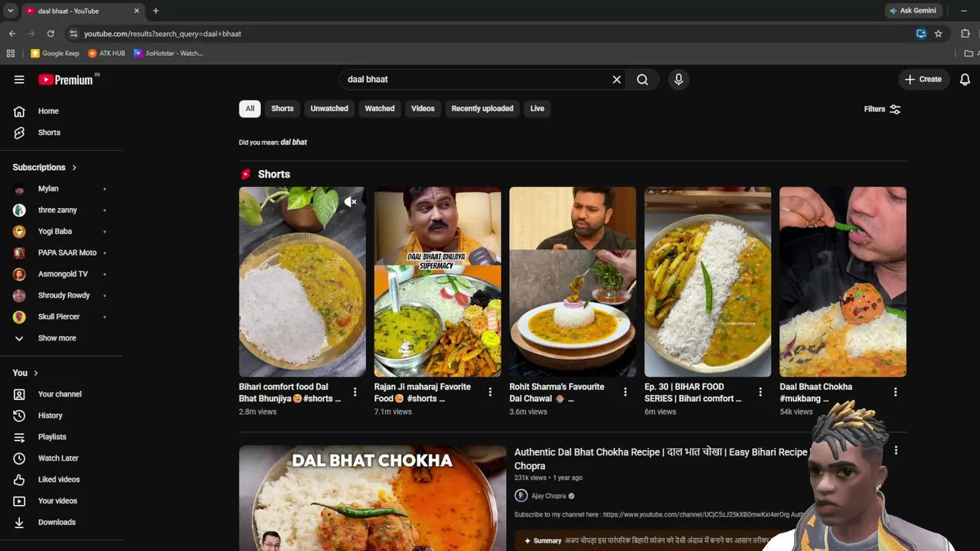980x551 pixels.
Task: Open Asmongold TV channel subscription
Action: pyautogui.click(x=61, y=274)
